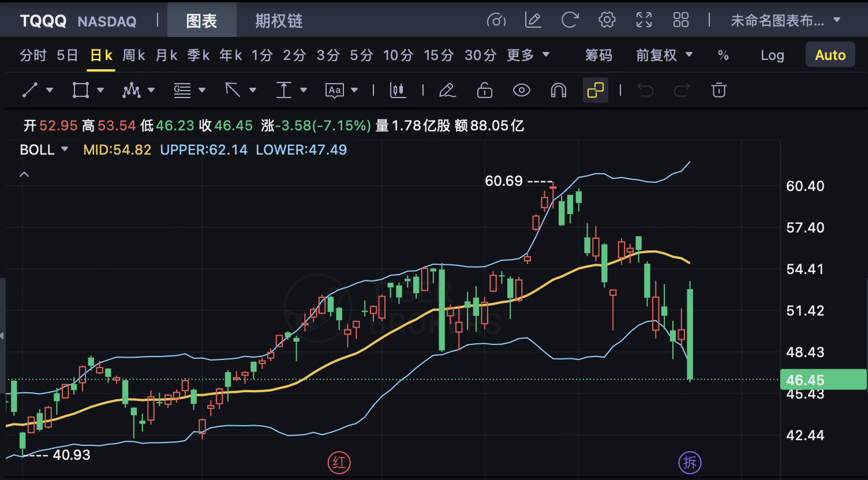Expand the wave pattern tool dropdown arrow

(151, 90)
